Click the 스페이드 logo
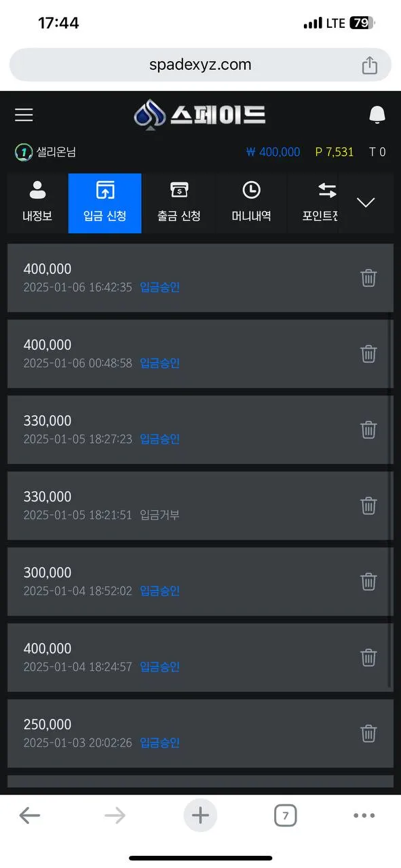The image size is (401, 868). point(199,115)
